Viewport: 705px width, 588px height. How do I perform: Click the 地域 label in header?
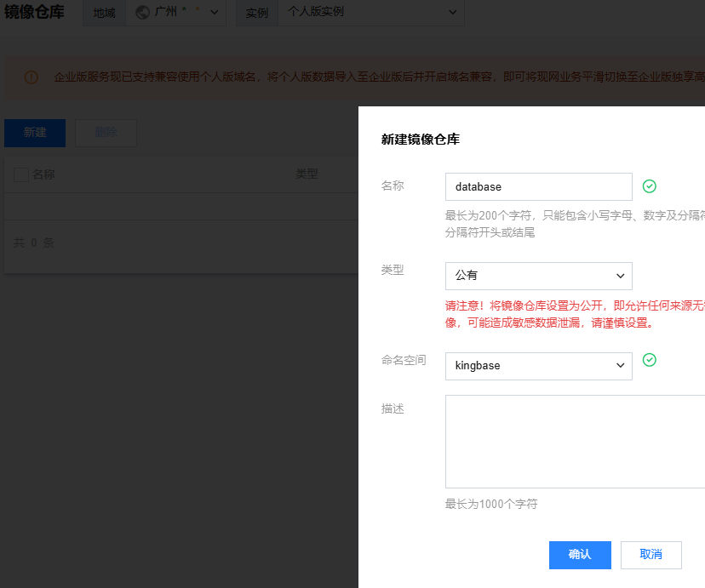pyautogui.click(x=104, y=13)
